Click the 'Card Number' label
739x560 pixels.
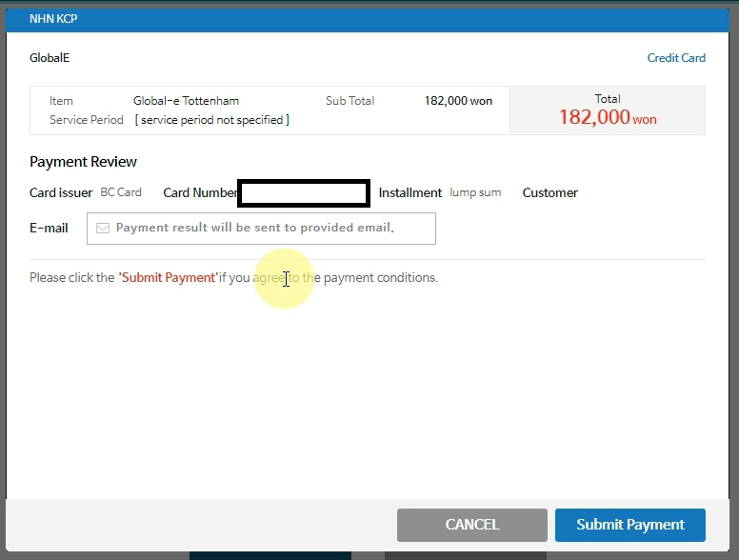pos(200,192)
